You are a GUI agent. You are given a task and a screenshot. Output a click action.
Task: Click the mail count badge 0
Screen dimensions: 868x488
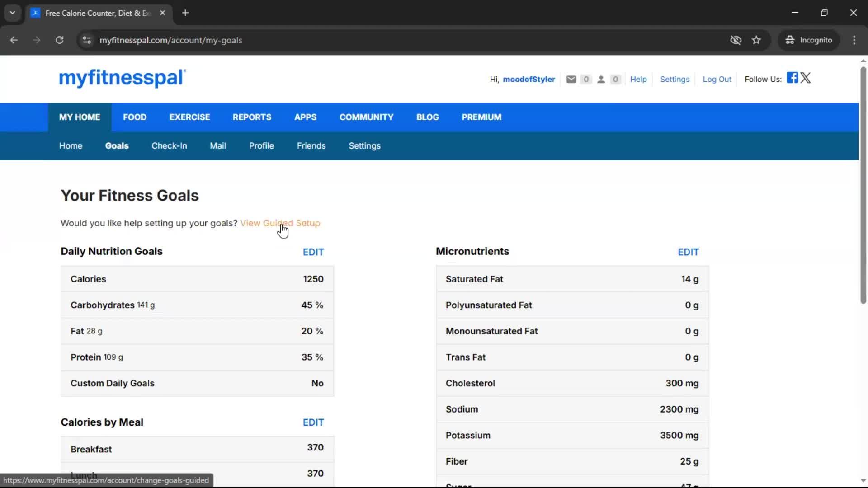[x=586, y=80]
